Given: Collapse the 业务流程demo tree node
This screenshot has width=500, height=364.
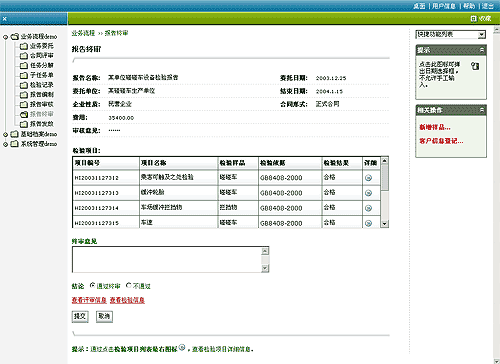Looking at the screenshot, I should [5, 37].
